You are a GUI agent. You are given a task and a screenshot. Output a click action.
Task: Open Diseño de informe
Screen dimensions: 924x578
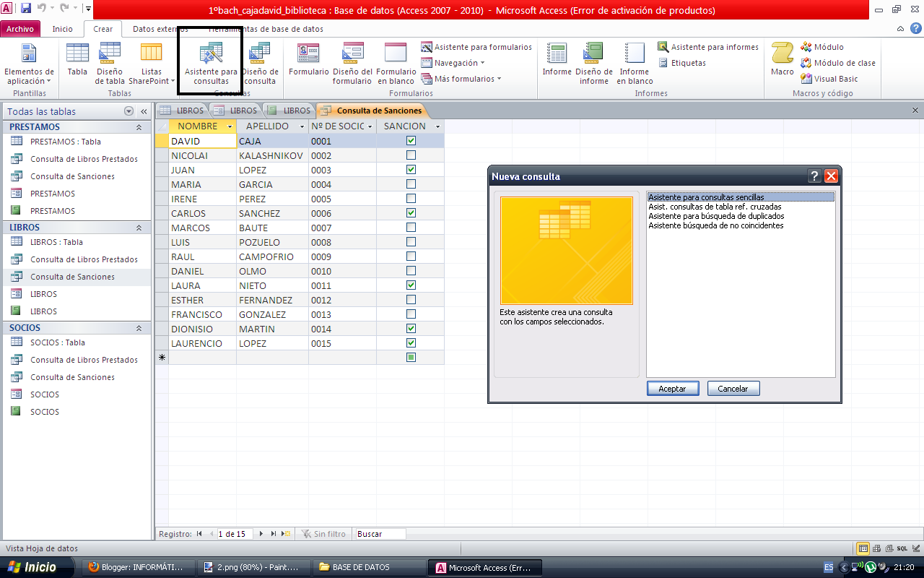593,64
